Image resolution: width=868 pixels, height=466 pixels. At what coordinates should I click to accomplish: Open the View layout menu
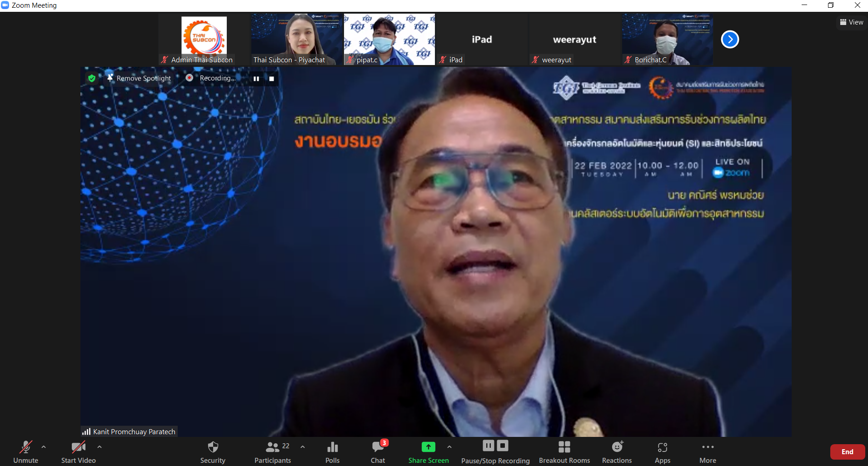[x=851, y=22]
